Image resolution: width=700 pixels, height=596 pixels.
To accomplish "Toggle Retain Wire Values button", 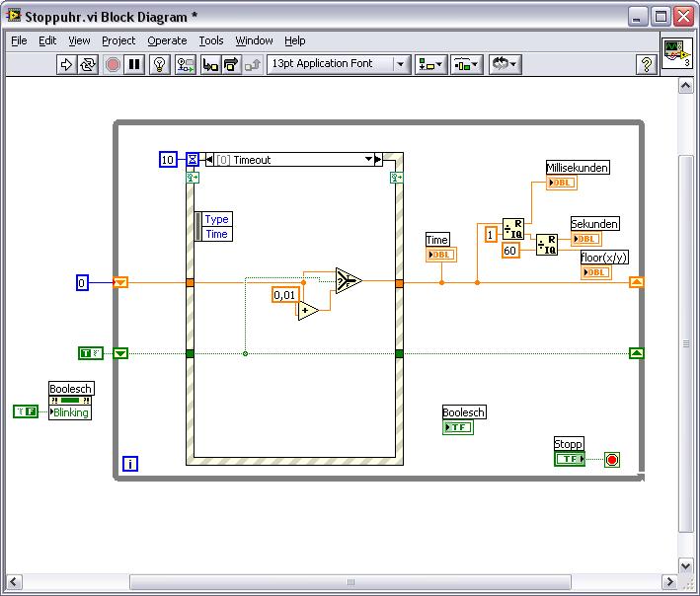I will click(x=185, y=64).
